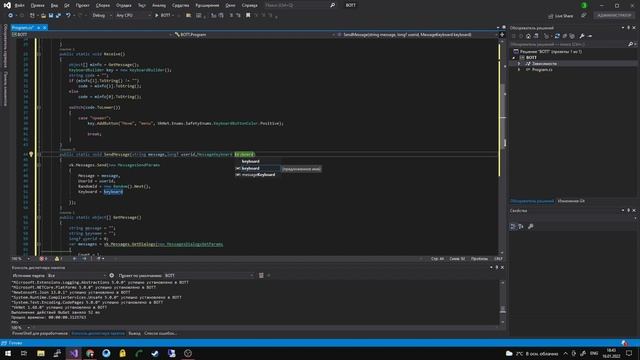The height and width of the screenshot is (360, 640).
Task: Open the Отладка menu
Action: (124, 5)
